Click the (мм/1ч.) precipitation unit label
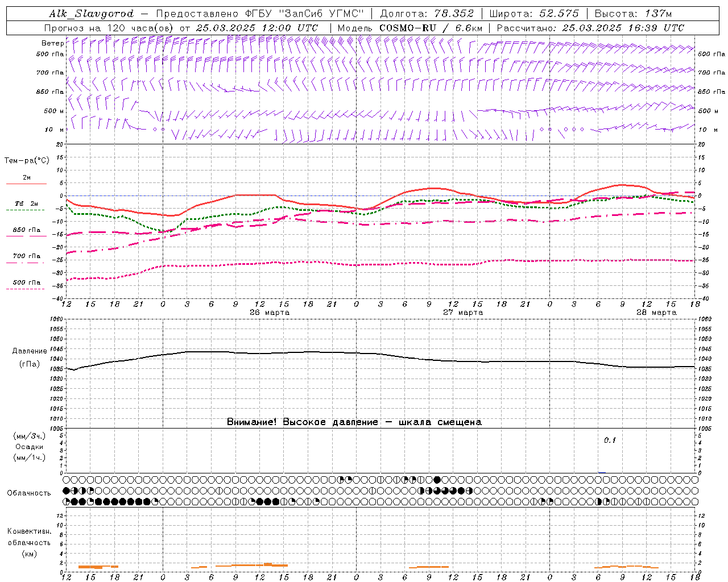 coord(30,458)
